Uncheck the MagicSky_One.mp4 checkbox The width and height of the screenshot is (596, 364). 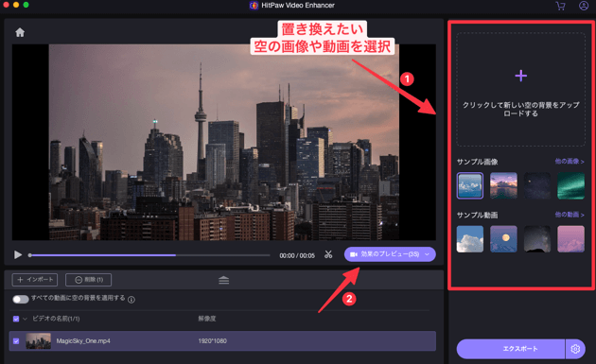[16, 340]
